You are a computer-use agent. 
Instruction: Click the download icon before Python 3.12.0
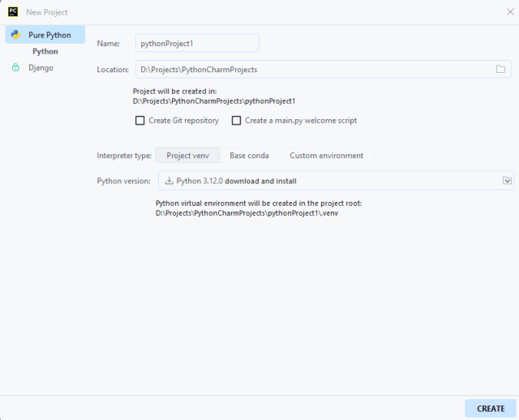click(169, 181)
